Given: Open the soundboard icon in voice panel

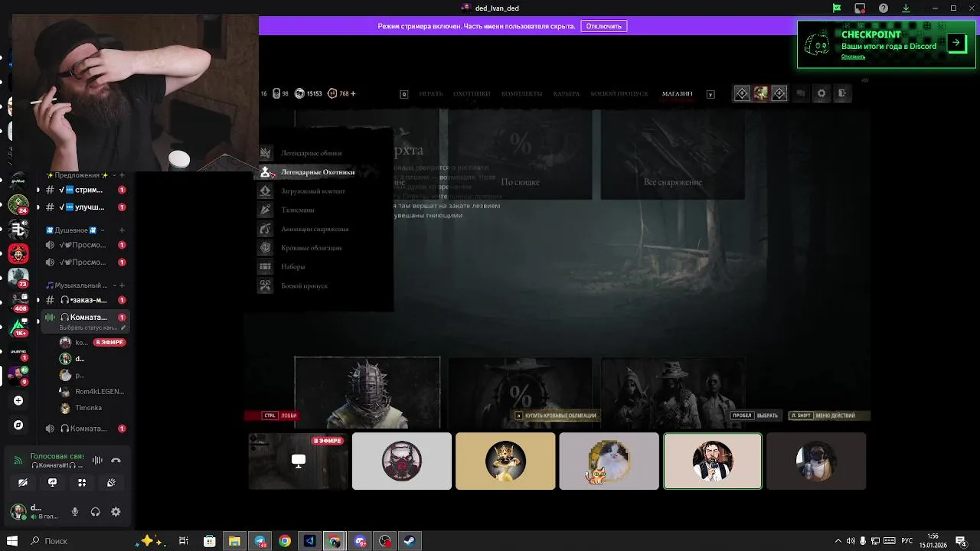Looking at the screenshot, I should tap(111, 482).
